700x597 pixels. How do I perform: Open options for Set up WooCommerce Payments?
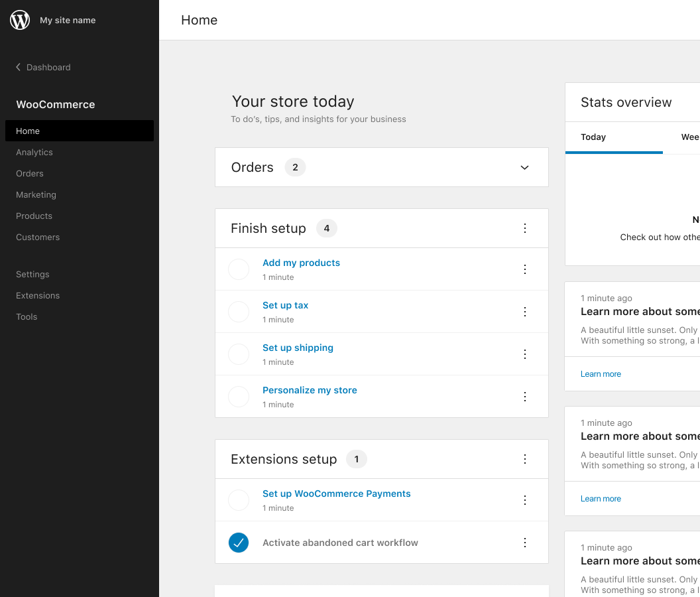(x=524, y=500)
